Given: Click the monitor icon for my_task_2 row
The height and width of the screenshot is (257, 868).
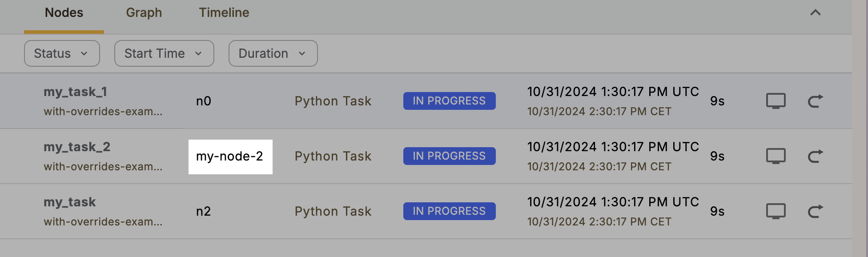Looking at the screenshot, I should coord(776,156).
